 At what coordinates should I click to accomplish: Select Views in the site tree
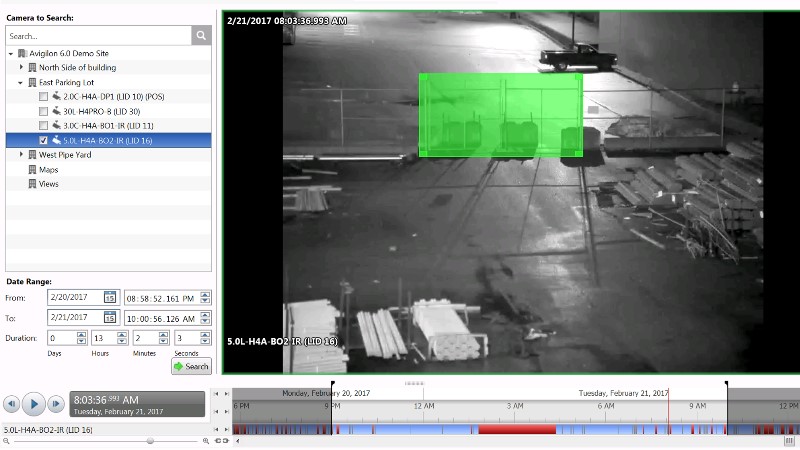(x=48, y=184)
